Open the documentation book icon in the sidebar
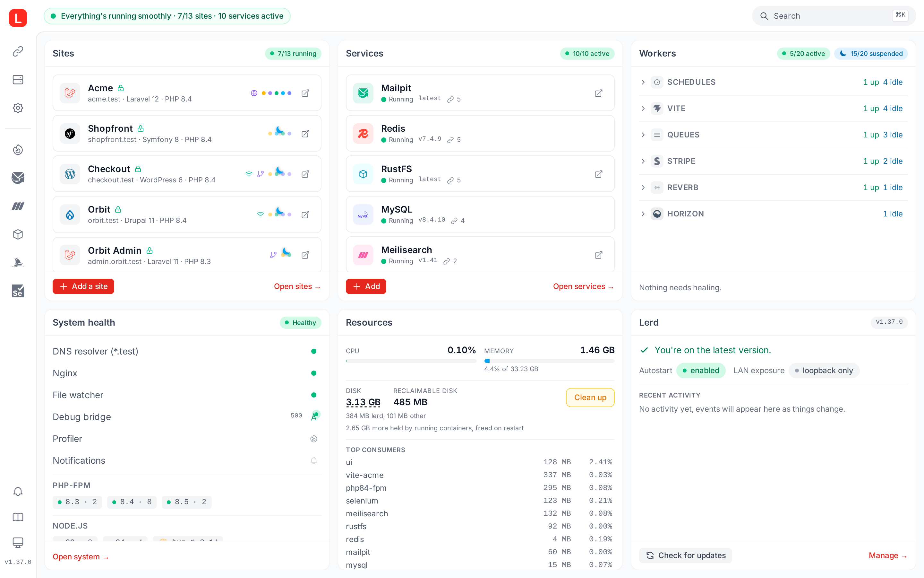924x578 pixels. pos(18,517)
